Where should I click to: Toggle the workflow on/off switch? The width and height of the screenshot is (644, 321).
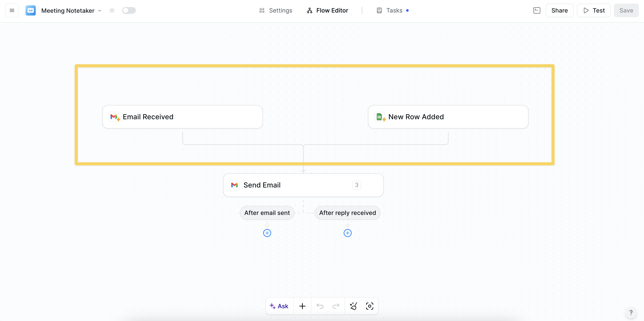click(x=129, y=10)
